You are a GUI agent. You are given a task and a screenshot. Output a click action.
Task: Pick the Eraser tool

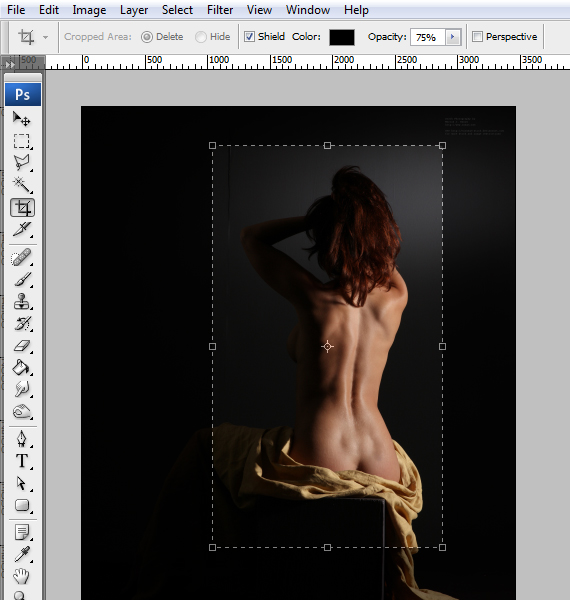tap(21, 346)
